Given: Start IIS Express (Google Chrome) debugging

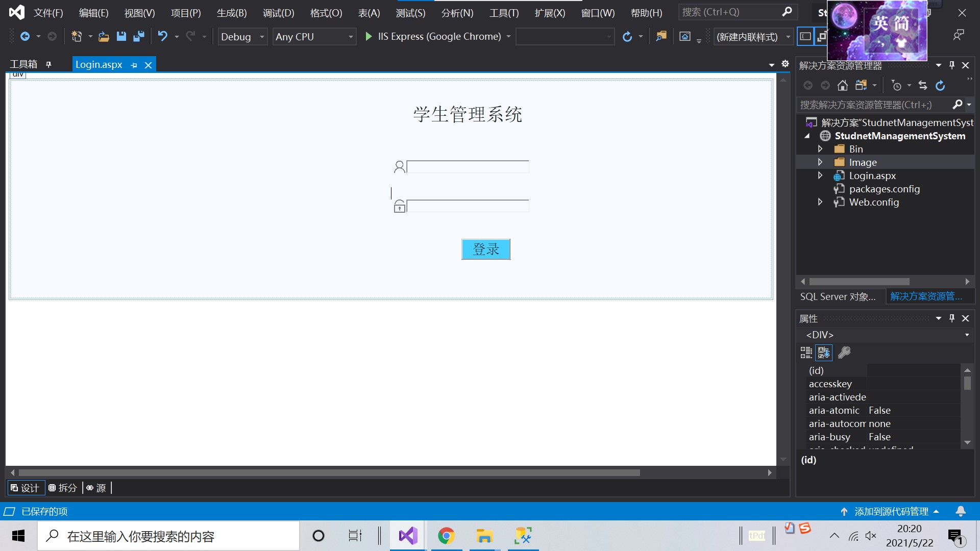Looking at the screenshot, I should [x=434, y=36].
